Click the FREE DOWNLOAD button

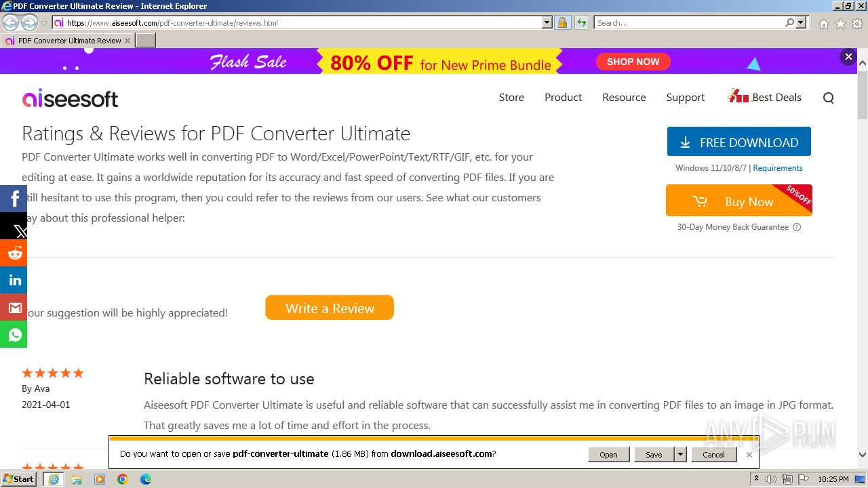pyautogui.click(x=739, y=142)
